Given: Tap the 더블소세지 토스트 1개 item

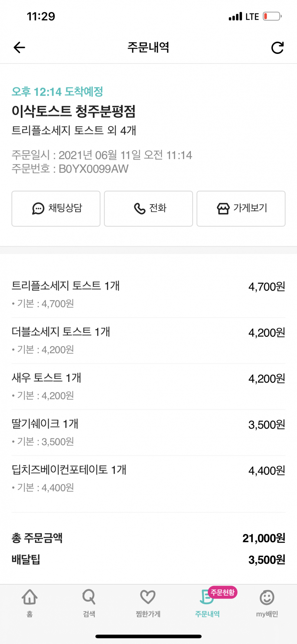Looking at the screenshot, I should (x=61, y=332).
